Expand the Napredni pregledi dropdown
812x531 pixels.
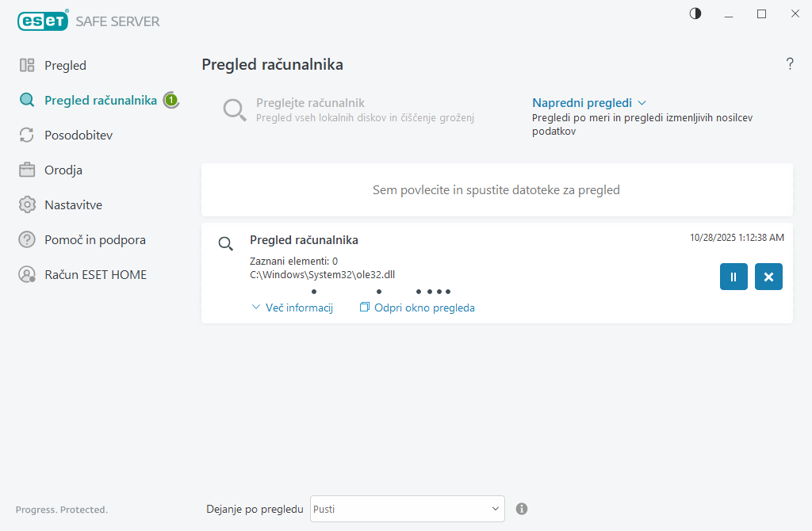(x=589, y=103)
